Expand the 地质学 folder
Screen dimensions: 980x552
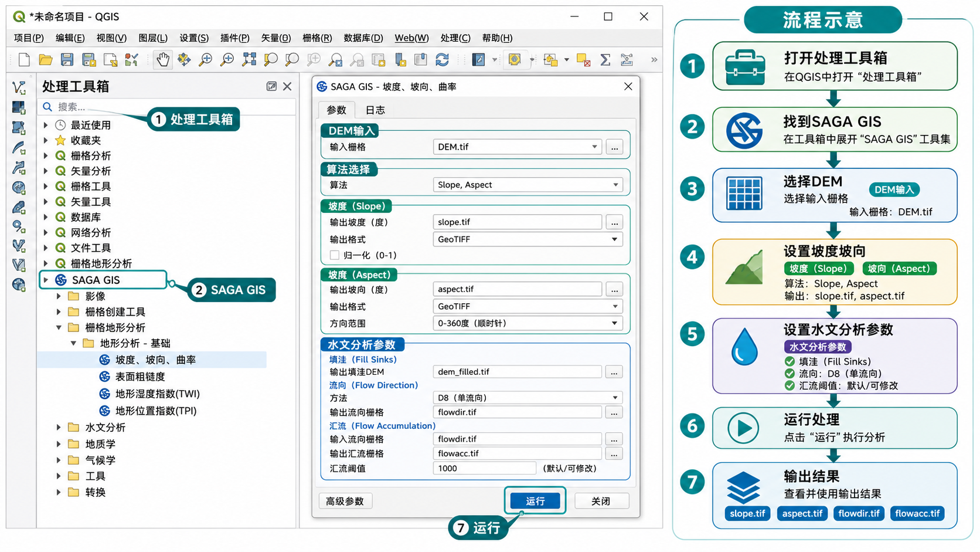coord(59,444)
